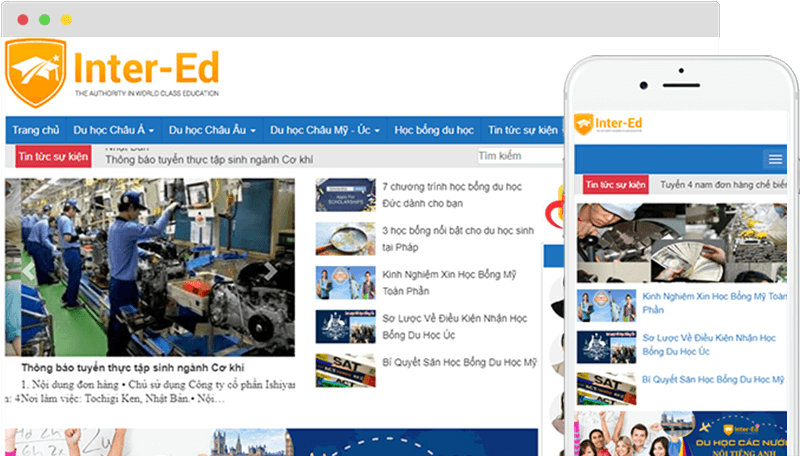The width and height of the screenshot is (800, 456).
Task: Tap the mobile Australia scholarship thumbnail
Action: coord(606,342)
